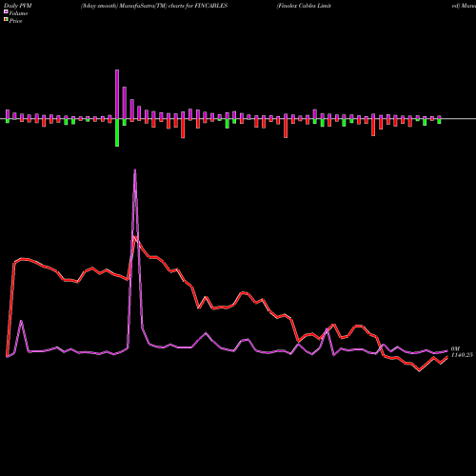Click the tallest magenta volume bar
Viewport: 476px width, 476px height.
[117, 94]
